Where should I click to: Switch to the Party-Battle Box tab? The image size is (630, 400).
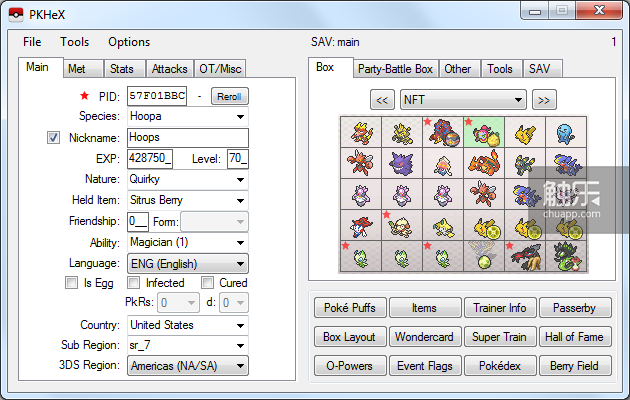pyautogui.click(x=395, y=69)
